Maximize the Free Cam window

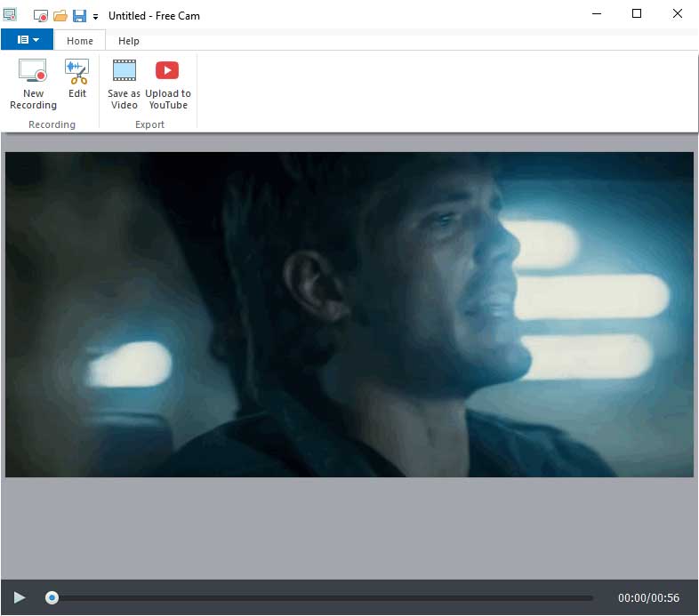(x=636, y=13)
